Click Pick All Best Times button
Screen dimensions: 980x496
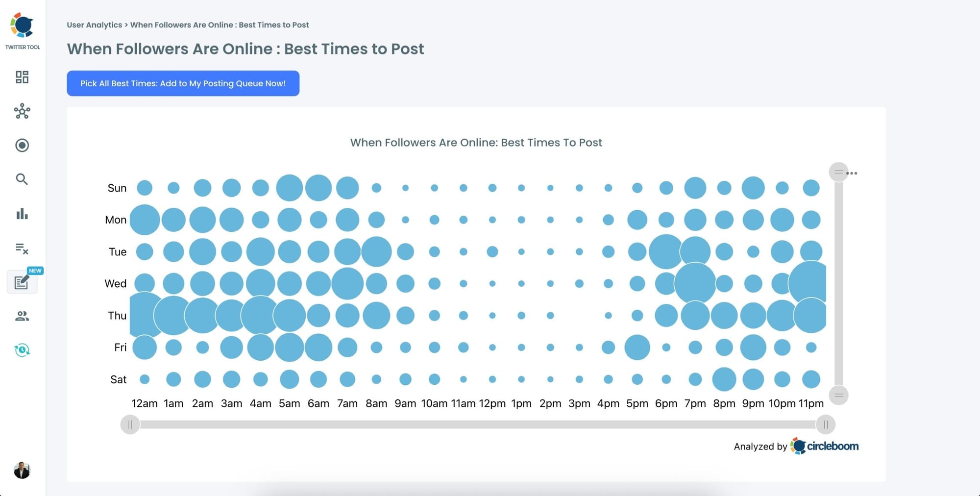pyautogui.click(x=183, y=83)
